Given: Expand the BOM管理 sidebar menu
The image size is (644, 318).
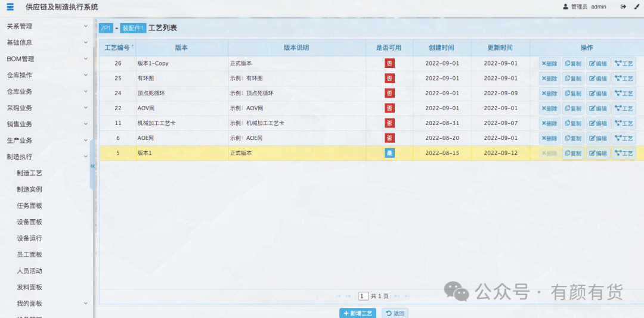Looking at the screenshot, I should (47, 59).
